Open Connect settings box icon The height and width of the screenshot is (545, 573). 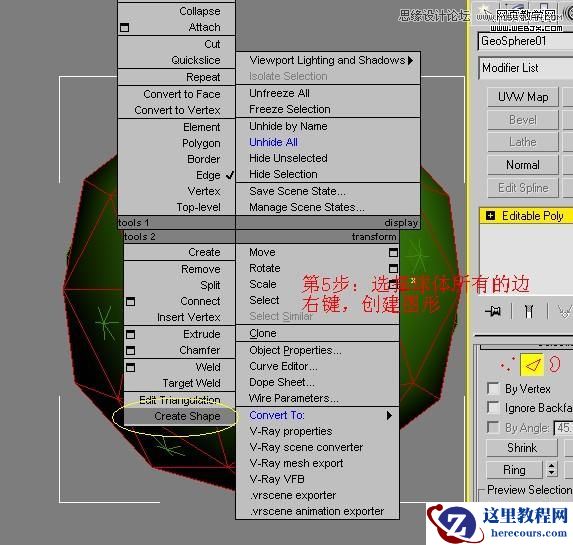[x=130, y=302]
